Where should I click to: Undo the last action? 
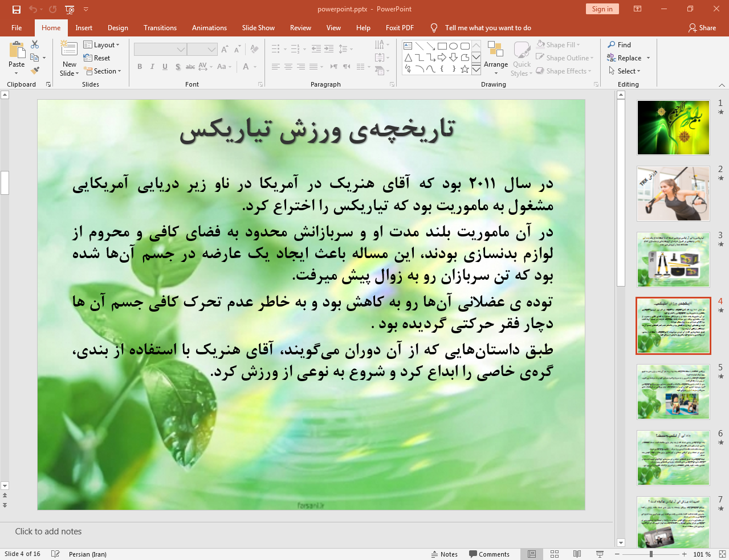pyautogui.click(x=33, y=9)
